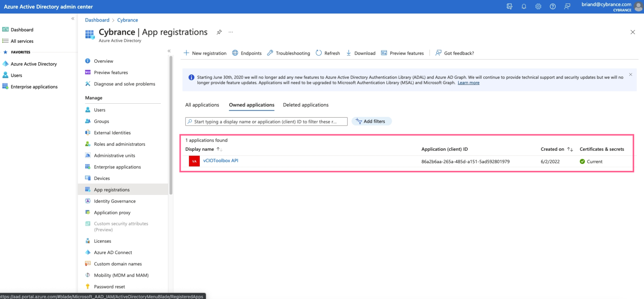The width and height of the screenshot is (644, 299).
Task: Open Endpoints from the toolbar
Action: (247, 53)
